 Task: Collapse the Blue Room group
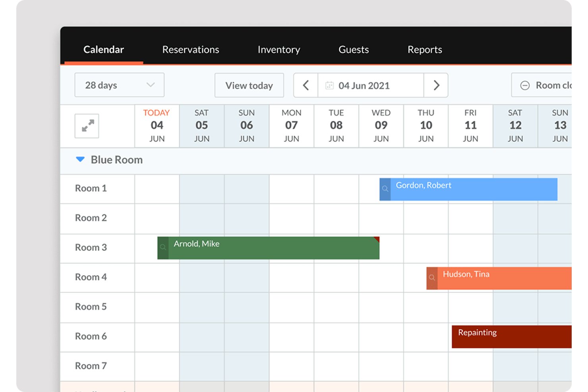coord(80,160)
